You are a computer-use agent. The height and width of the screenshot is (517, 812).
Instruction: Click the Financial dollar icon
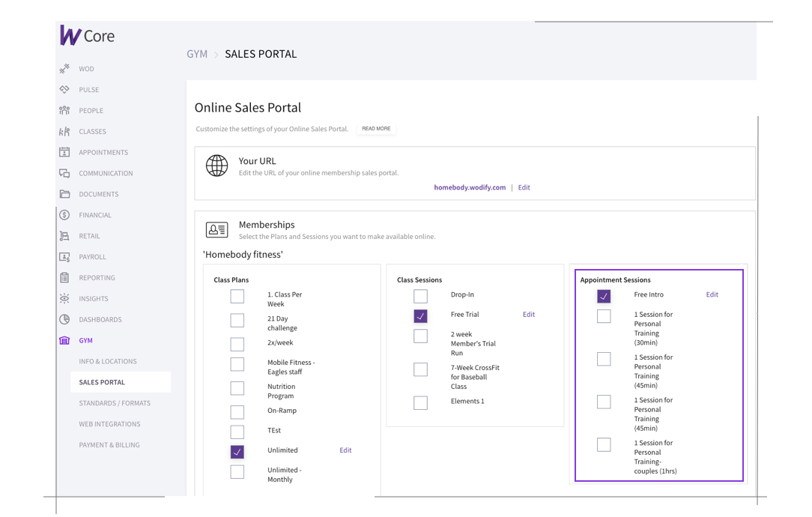pyautogui.click(x=64, y=215)
